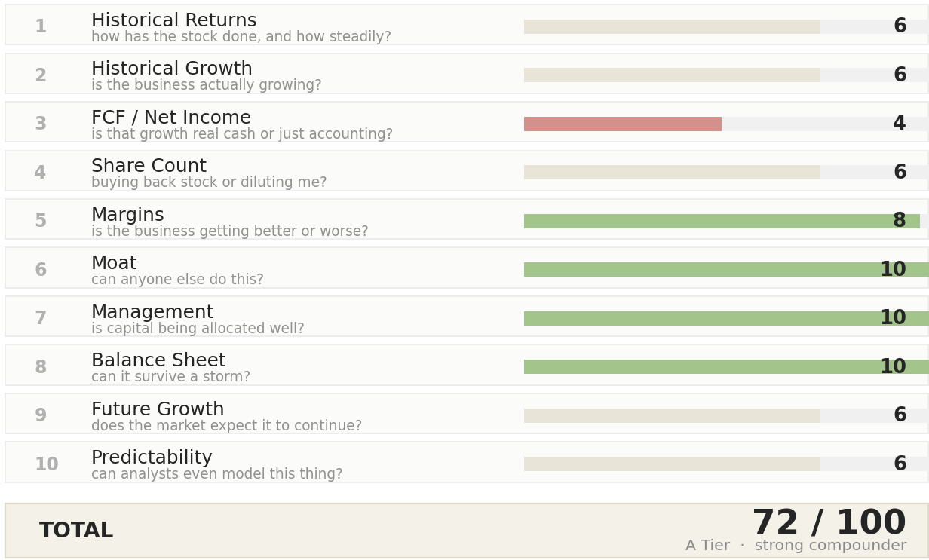The width and height of the screenshot is (929, 560).
Task: Click "buying back stock or diluting me?" text
Action: (209, 183)
